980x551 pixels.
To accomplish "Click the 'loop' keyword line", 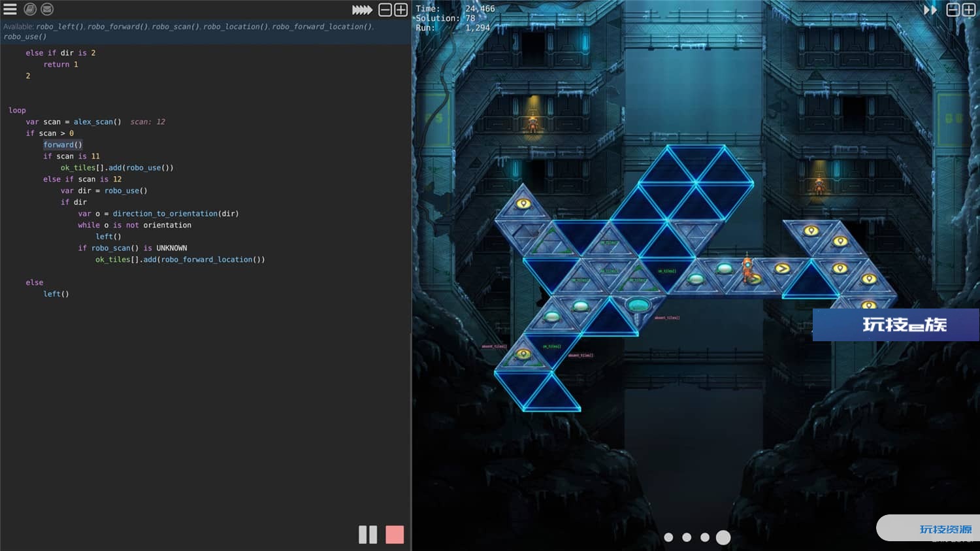I will (17, 110).
